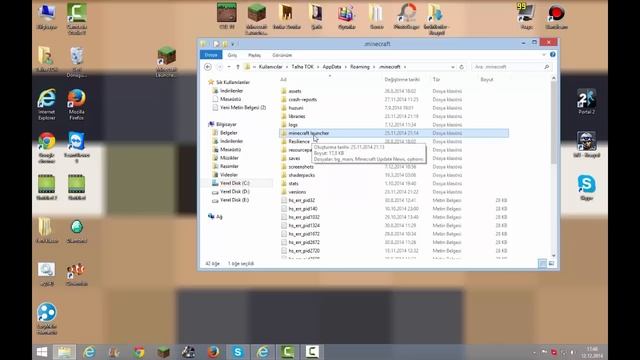Expand the chevron after Kullanıcılar breadcrumb
This screenshot has width=640, height=360.
pos(287,67)
